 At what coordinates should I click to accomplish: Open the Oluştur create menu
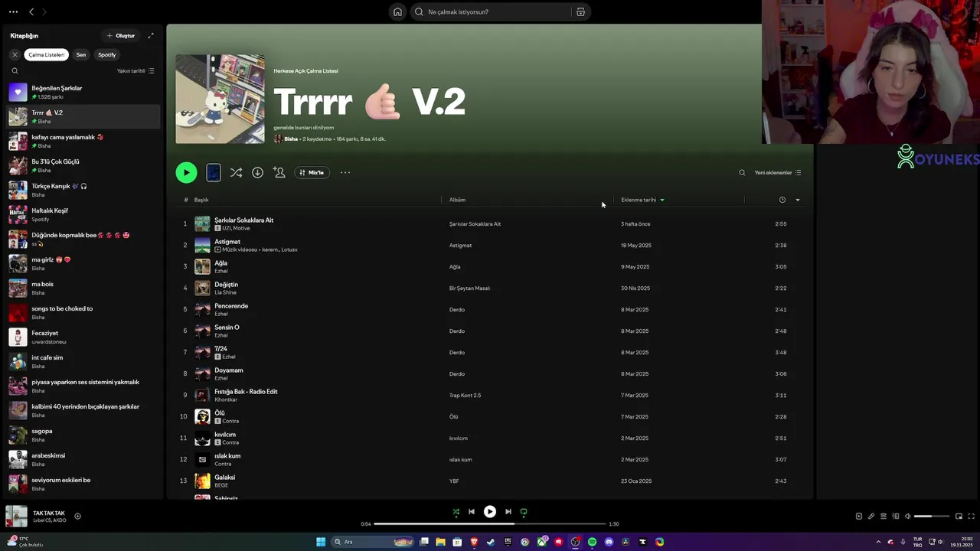point(121,35)
